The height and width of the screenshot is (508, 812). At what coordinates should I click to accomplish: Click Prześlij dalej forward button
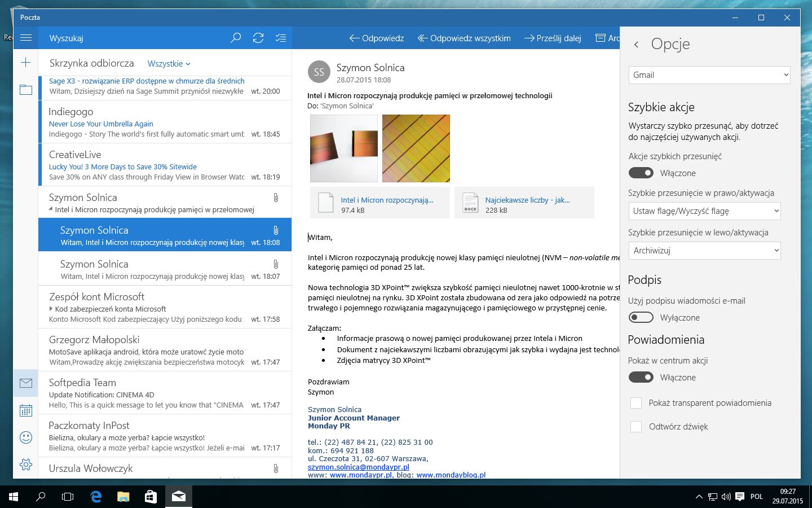(553, 38)
